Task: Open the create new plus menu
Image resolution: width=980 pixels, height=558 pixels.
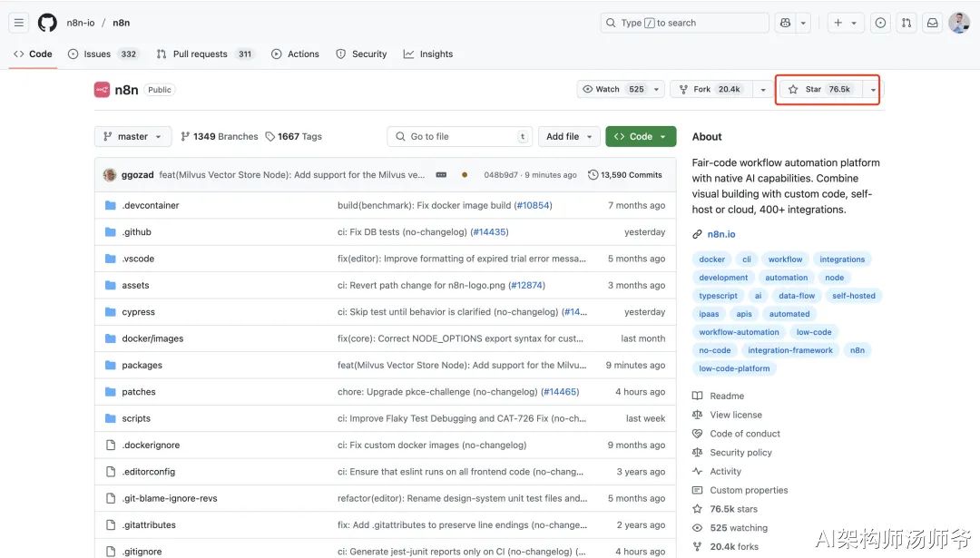Action: (845, 23)
